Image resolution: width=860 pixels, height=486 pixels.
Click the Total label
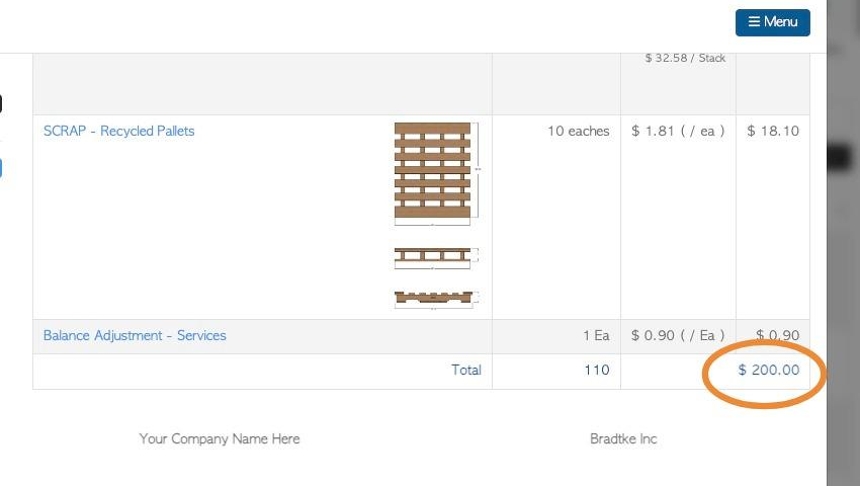(466, 370)
